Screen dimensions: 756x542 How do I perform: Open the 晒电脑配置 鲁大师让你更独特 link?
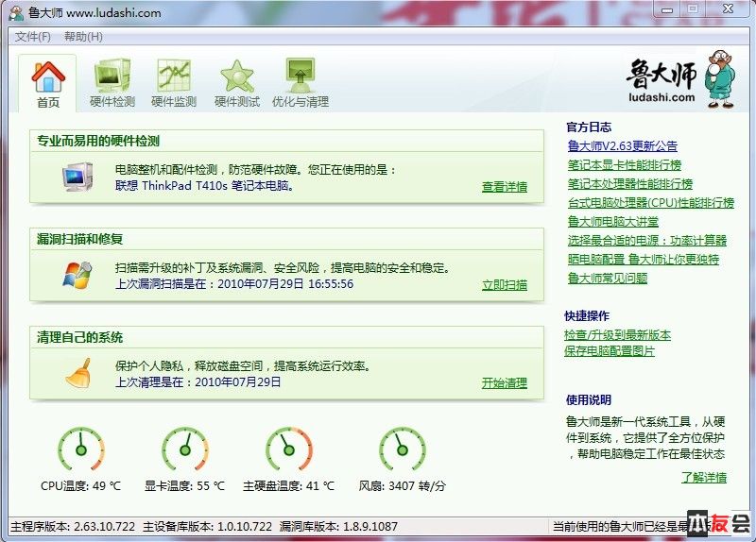tap(644, 259)
